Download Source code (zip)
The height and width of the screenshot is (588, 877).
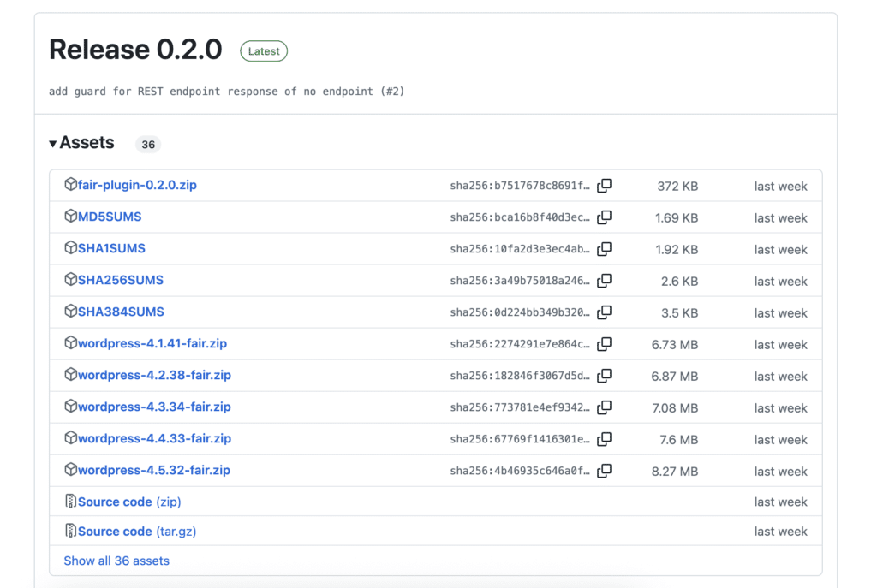click(x=129, y=502)
